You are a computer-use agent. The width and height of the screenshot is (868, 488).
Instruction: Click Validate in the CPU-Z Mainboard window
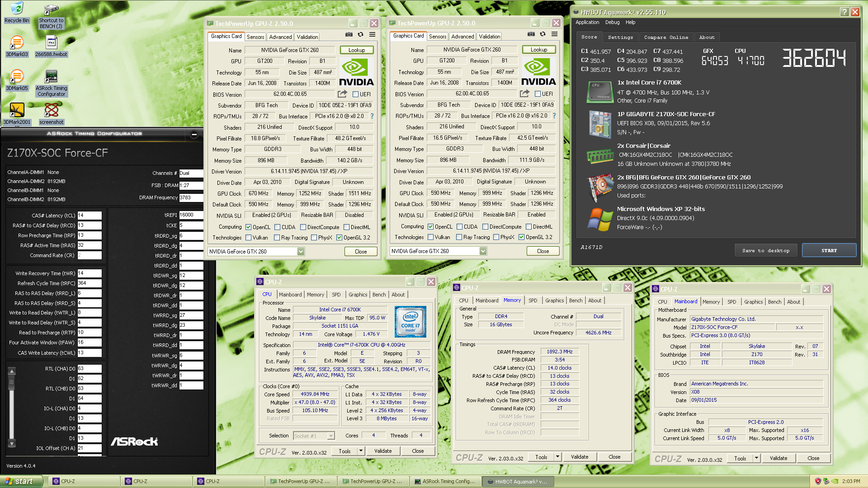pos(778,458)
